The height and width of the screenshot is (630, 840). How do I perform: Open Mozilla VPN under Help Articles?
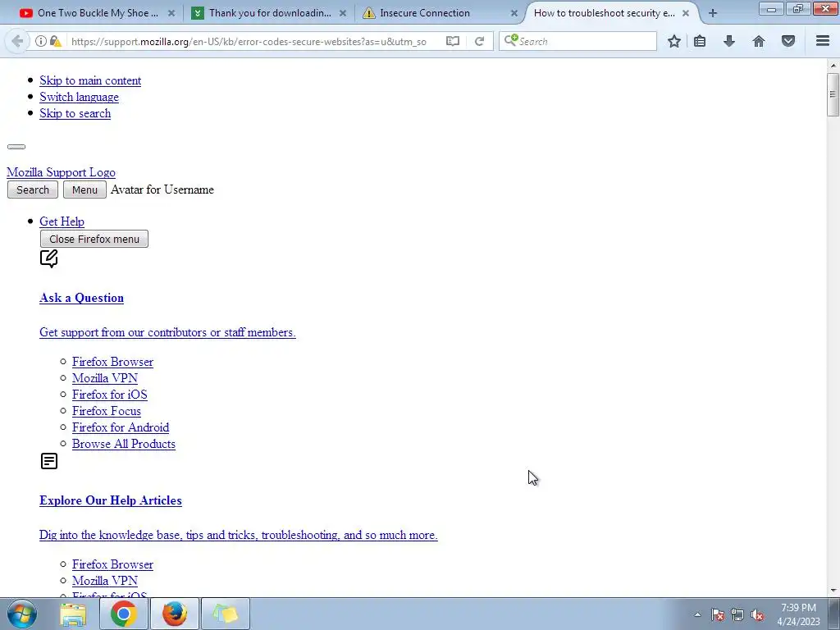click(x=105, y=581)
